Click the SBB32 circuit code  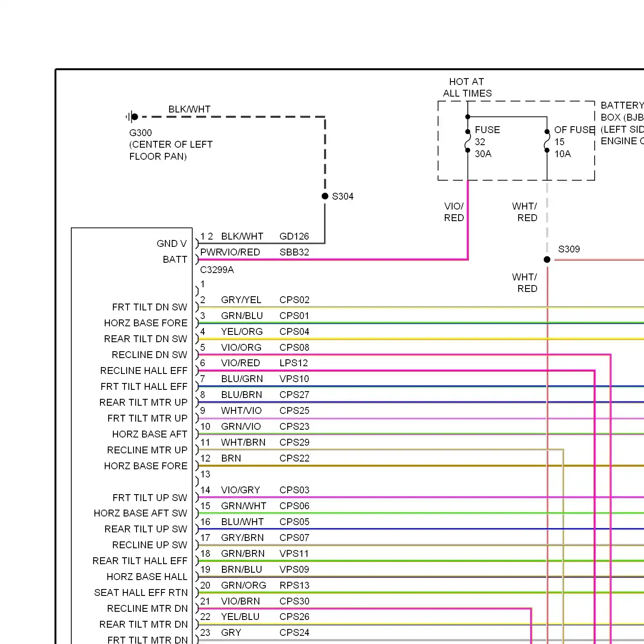coord(294,252)
